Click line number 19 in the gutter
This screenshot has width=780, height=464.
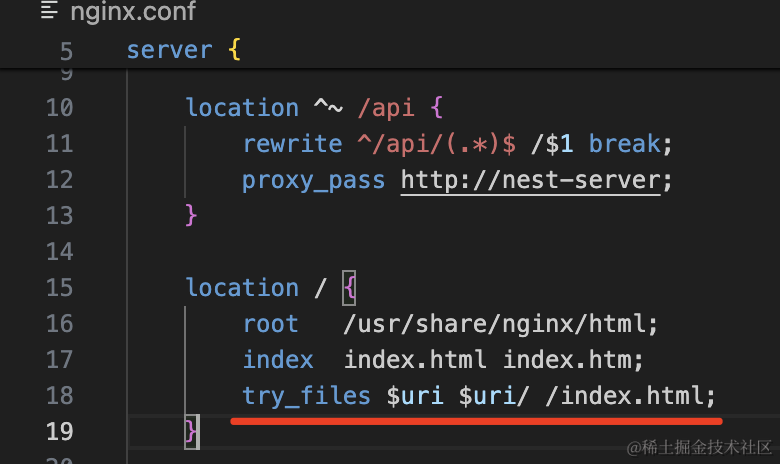(59, 432)
